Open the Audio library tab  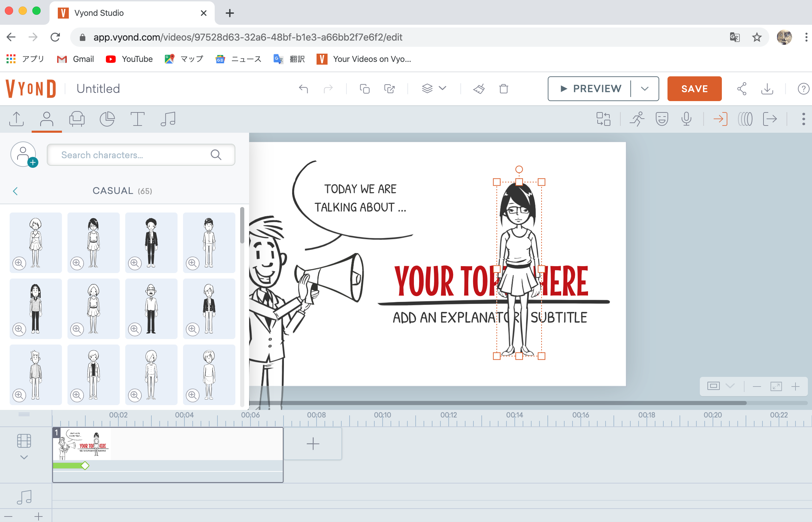click(168, 119)
